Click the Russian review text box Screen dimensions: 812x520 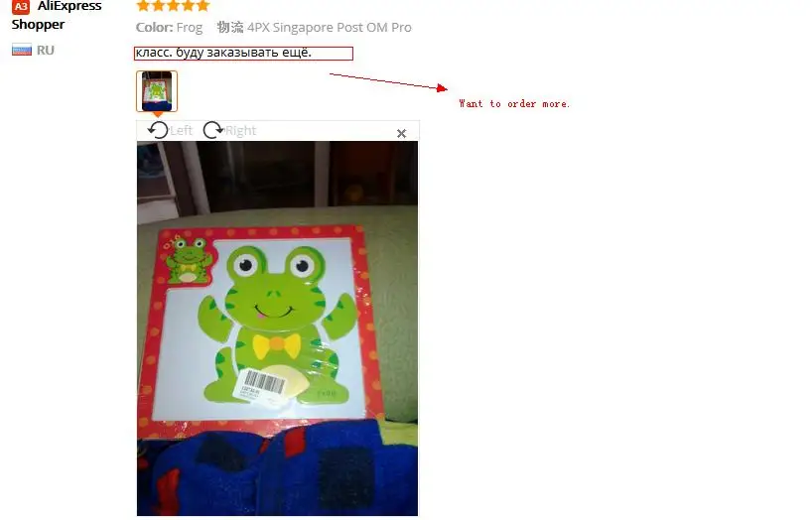coord(243,54)
